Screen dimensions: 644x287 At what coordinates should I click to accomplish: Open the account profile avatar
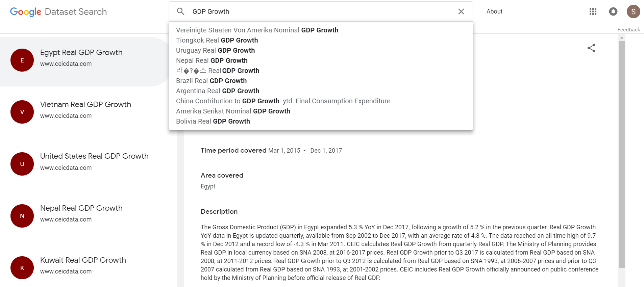(x=633, y=11)
